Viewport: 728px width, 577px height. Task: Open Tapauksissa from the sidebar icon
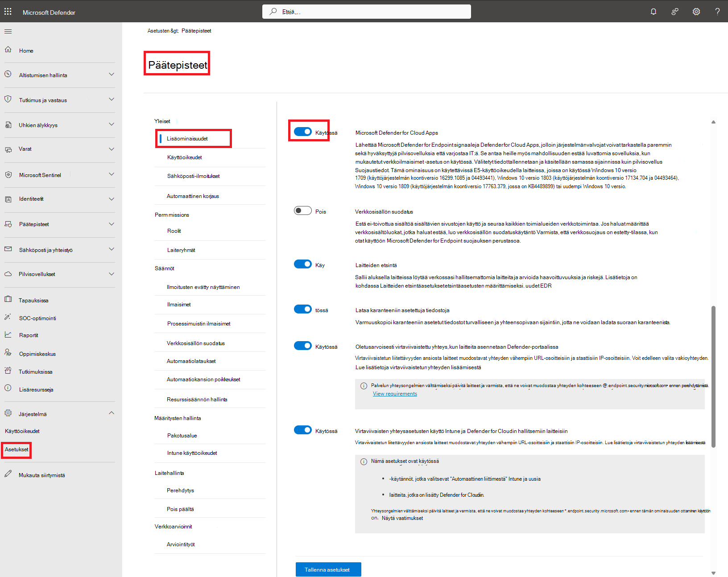tap(8, 300)
